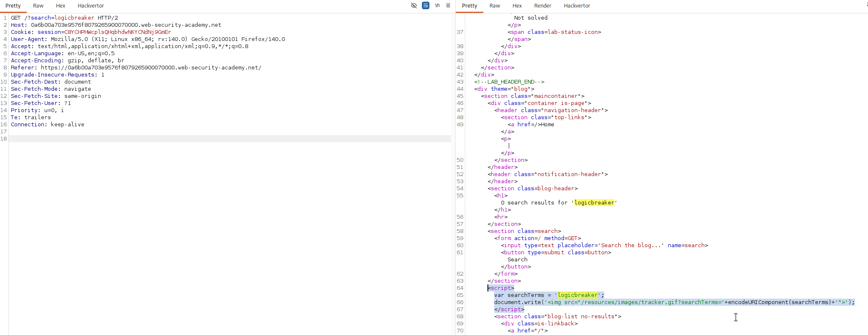Image resolution: width=868 pixels, height=335 pixels.
Task: Open the response Render tab
Action: tap(543, 6)
